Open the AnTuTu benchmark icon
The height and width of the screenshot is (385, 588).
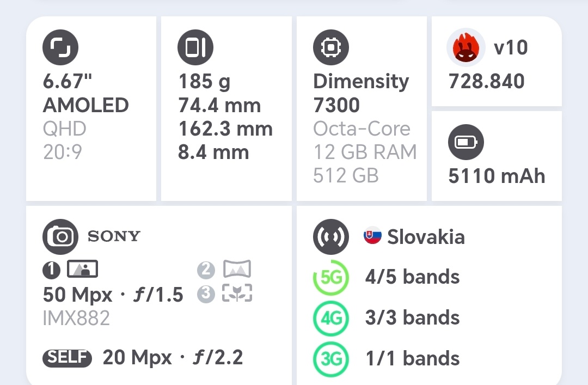coord(465,47)
